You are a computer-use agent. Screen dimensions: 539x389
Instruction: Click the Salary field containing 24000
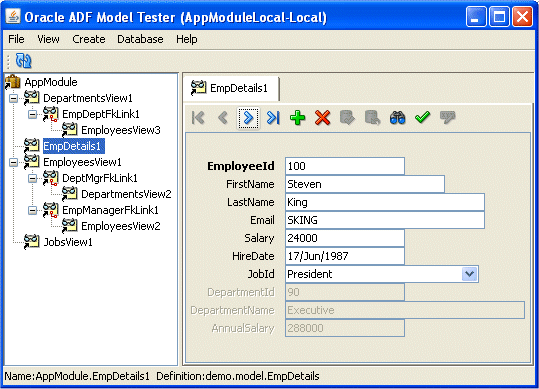point(345,238)
